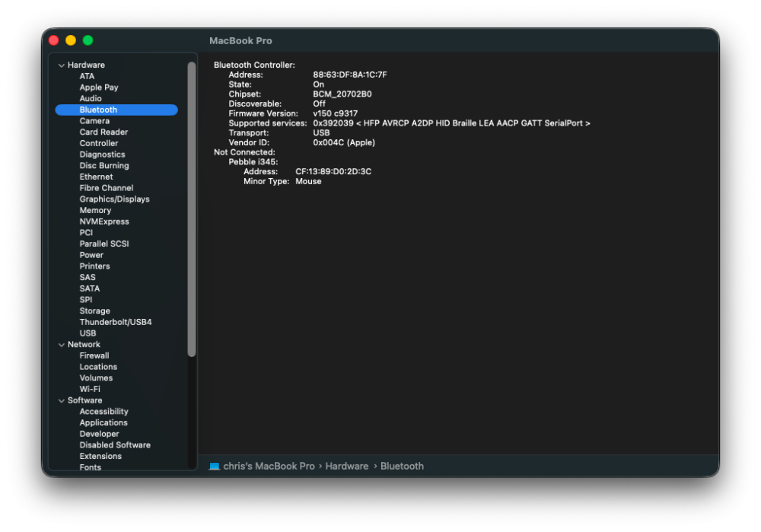Select Extensions under Software
The image size is (761, 532).
coord(100,456)
